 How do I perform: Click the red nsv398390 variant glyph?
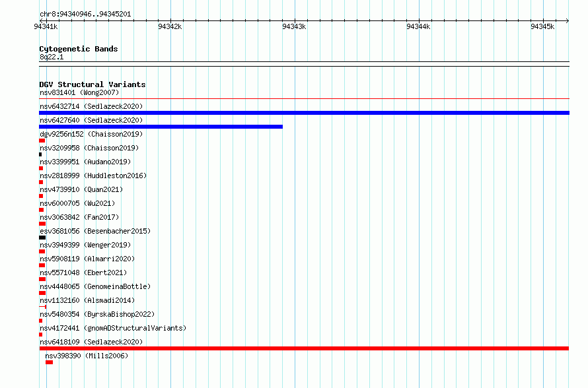click(x=49, y=362)
